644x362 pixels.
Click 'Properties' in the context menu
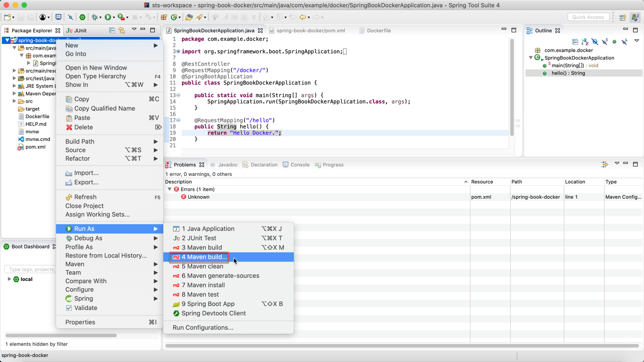pos(80,322)
